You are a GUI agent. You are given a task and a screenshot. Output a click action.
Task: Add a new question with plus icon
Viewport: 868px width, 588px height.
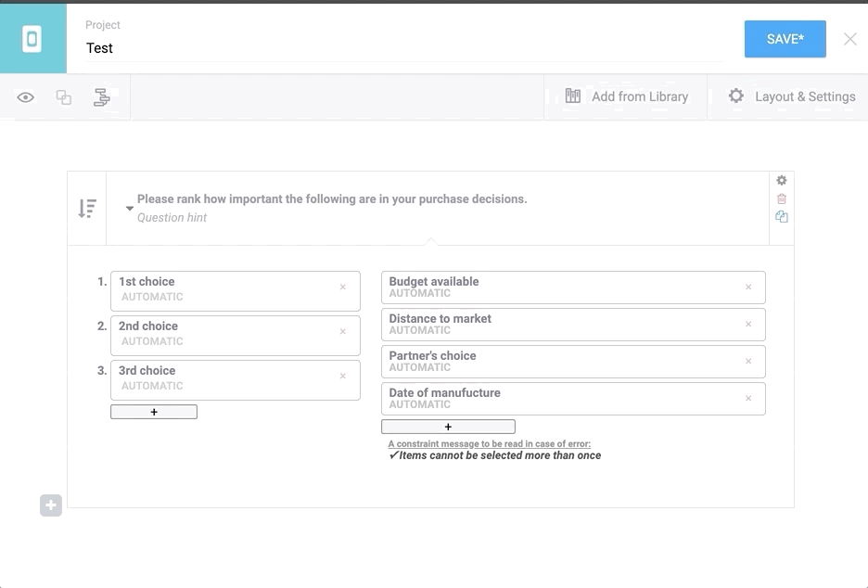click(51, 505)
